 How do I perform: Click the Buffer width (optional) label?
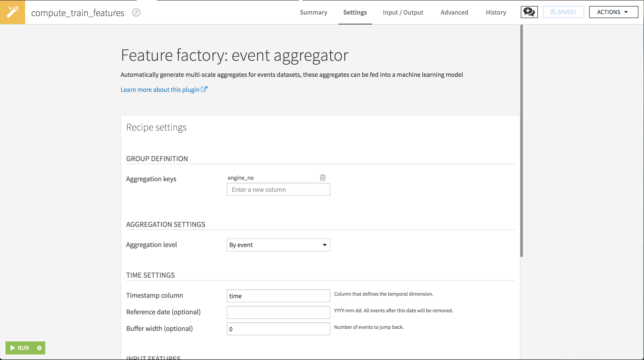tap(159, 329)
